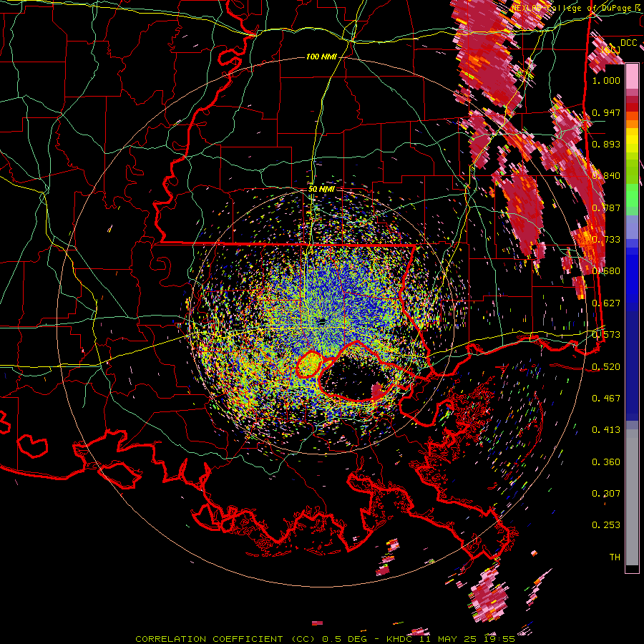The height and width of the screenshot is (644, 644).
Task: Click the small red-outlined lake with yellow returns
Action: (x=308, y=364)
